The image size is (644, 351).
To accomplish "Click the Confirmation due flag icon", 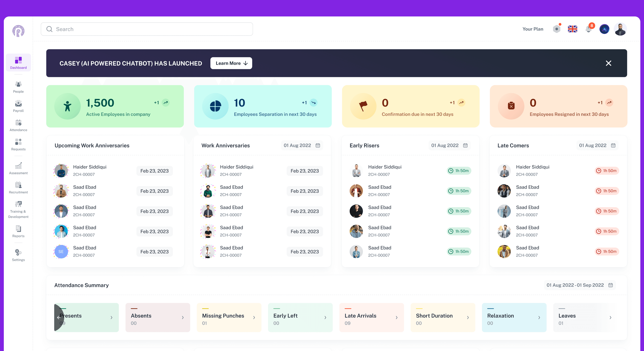I will pyautogui.click(x=363, y=106).
